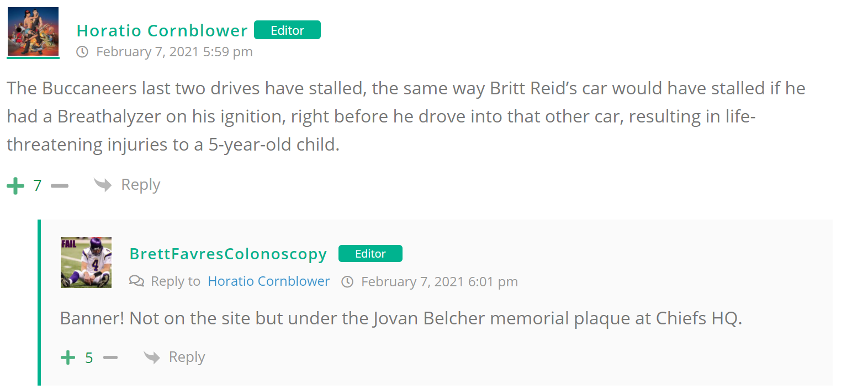Image resolution: width=868 pixels, height=390 pixels.
Task: Click the 'Reply' text under Horatio's comment
Action: click(x=141, y=184)
